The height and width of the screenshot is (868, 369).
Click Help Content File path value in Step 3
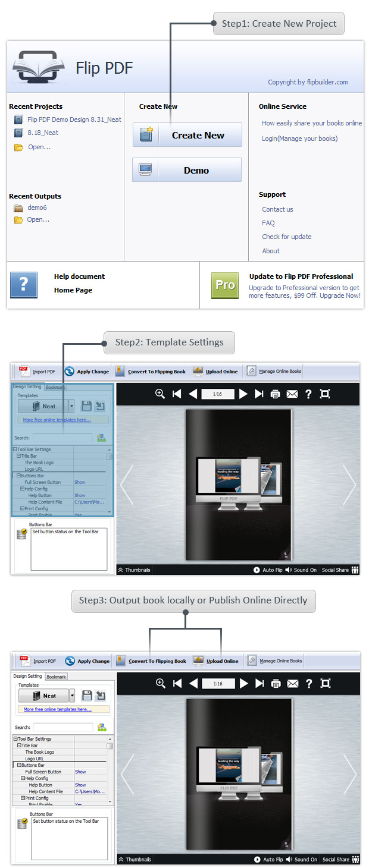(x=90, y=791)
